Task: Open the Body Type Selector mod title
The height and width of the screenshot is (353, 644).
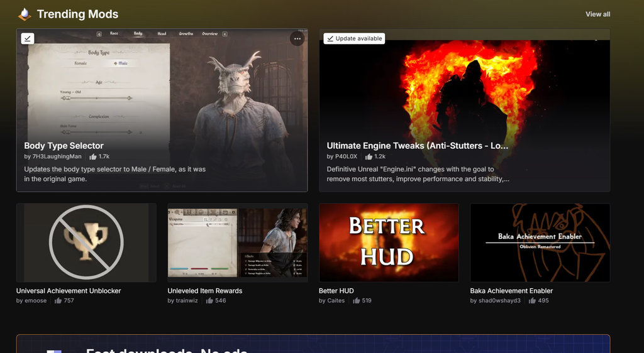Action: tap(64, 146)
